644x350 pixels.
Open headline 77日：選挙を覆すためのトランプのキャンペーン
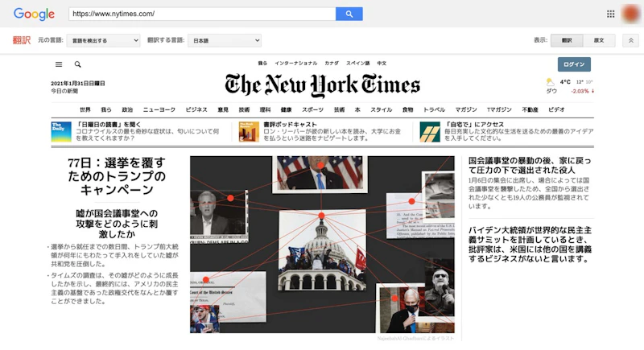[117, 176]
